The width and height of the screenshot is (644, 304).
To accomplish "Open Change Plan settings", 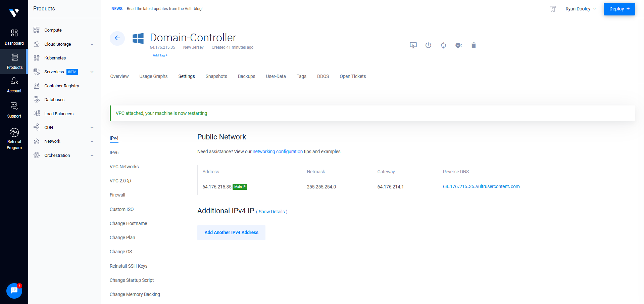I will tap(122, 237).
